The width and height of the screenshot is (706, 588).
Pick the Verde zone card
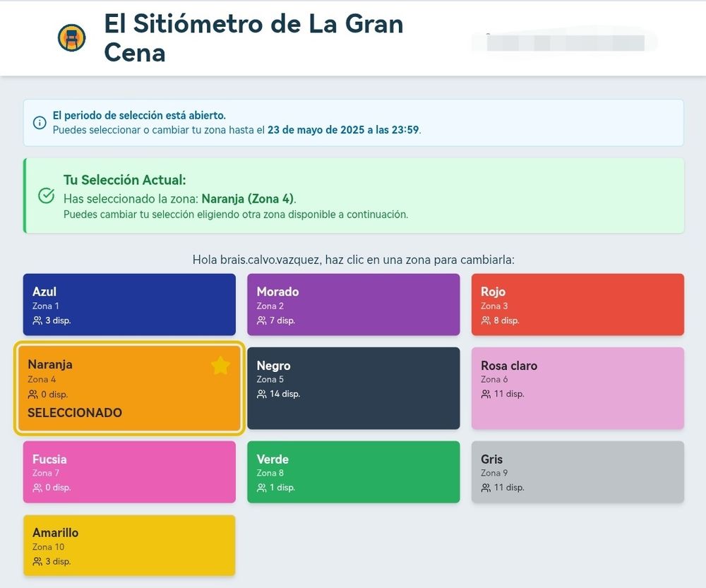click(x=354, y=472)
